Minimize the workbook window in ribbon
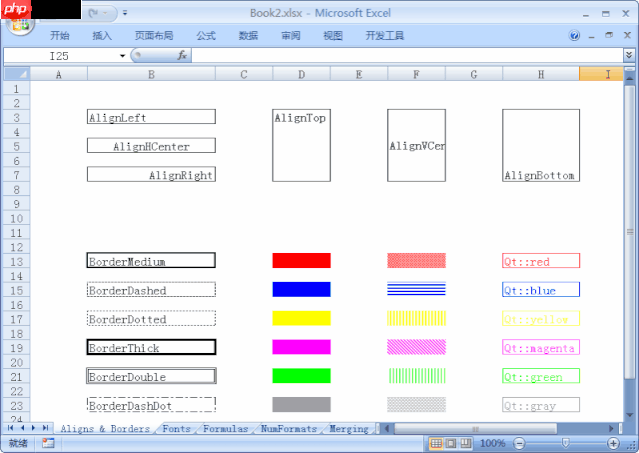 tap(592, 36)
